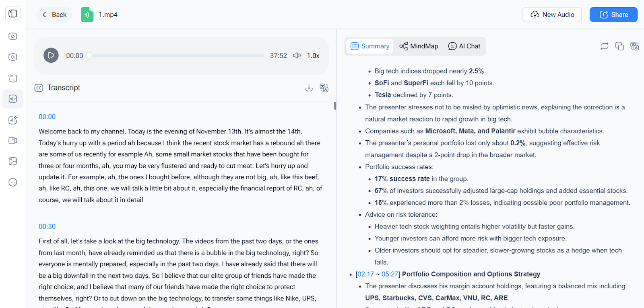The height and width of the screenshot is (308, 644).
Task: Jump to transcript timestamp 00:30
Action: (x=47, y=226)
